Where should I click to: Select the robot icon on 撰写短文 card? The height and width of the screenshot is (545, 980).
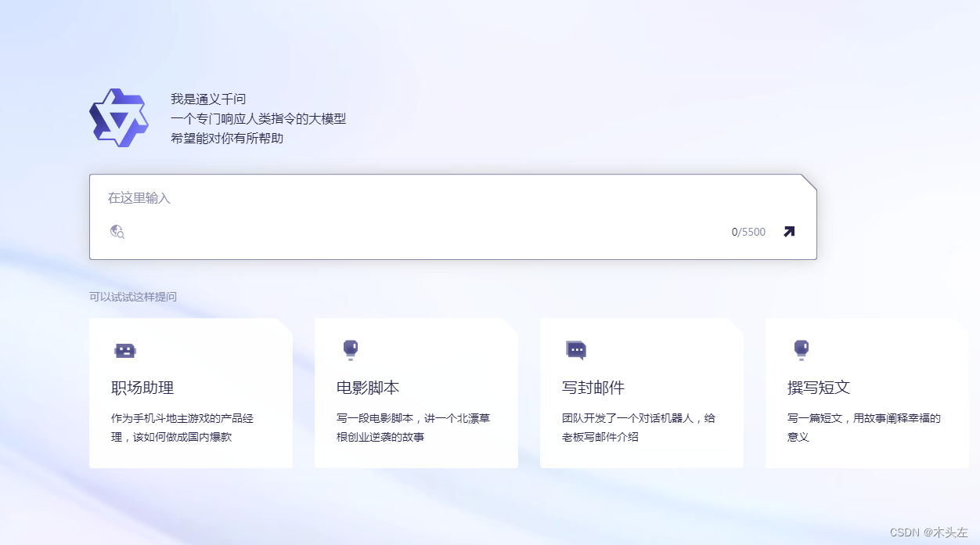802,350
